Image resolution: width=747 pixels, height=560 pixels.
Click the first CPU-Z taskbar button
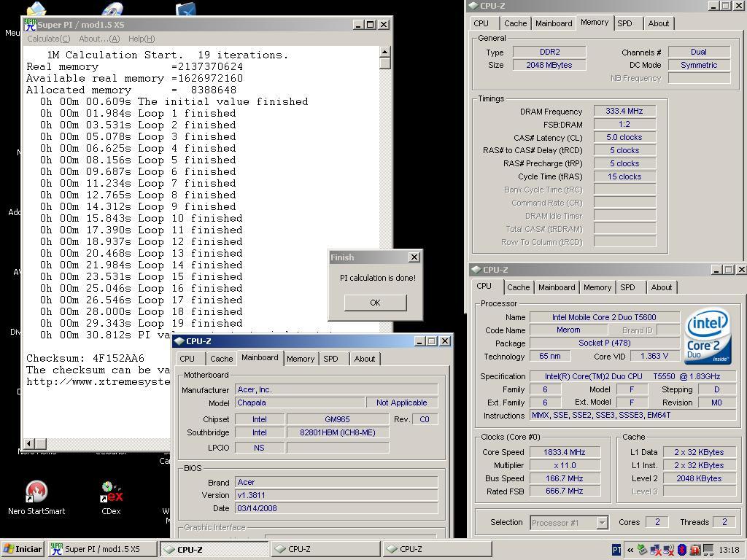tap(214, 549)
